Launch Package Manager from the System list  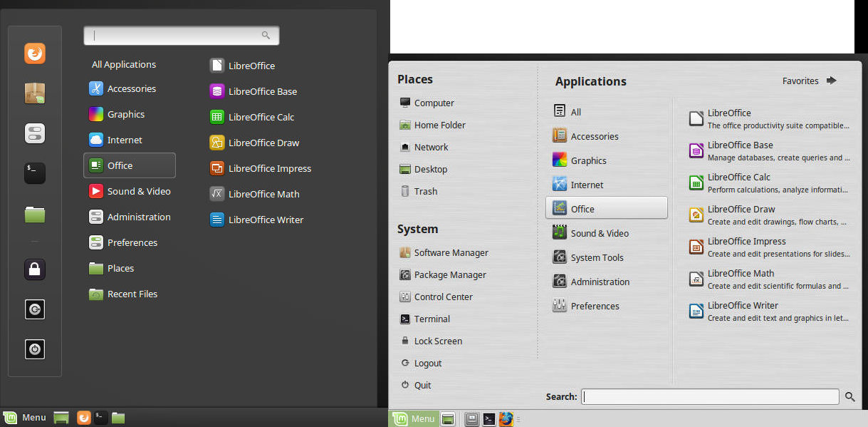click(x=449, y=274)
